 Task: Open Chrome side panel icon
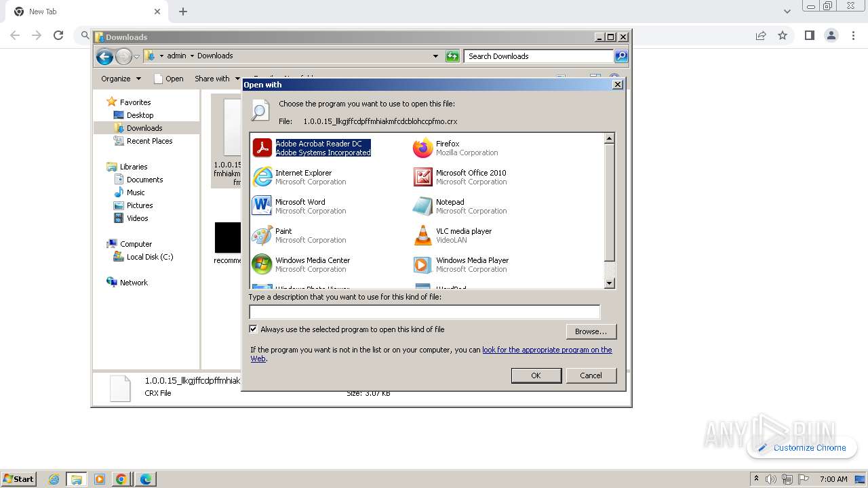click(x=809, y=35)
